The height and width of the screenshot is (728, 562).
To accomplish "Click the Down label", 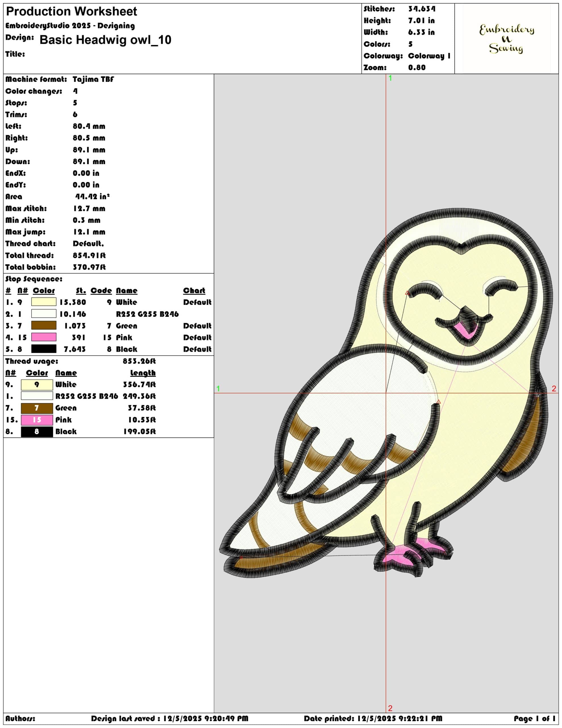I will 18,162.
